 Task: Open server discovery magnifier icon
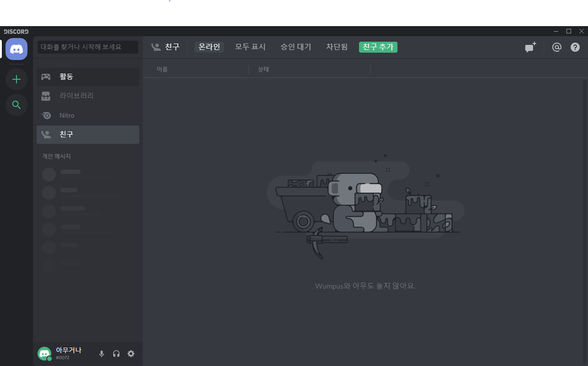click(x=16, y=105)
